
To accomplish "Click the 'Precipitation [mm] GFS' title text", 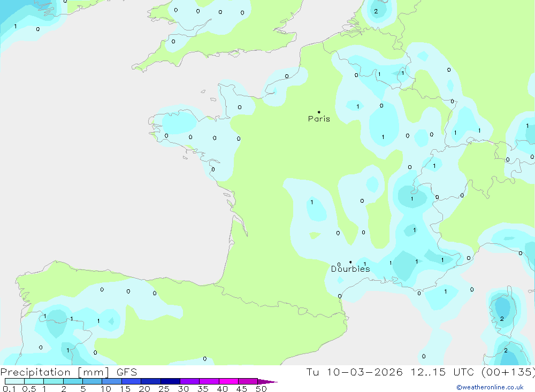I will pos(68,372).
